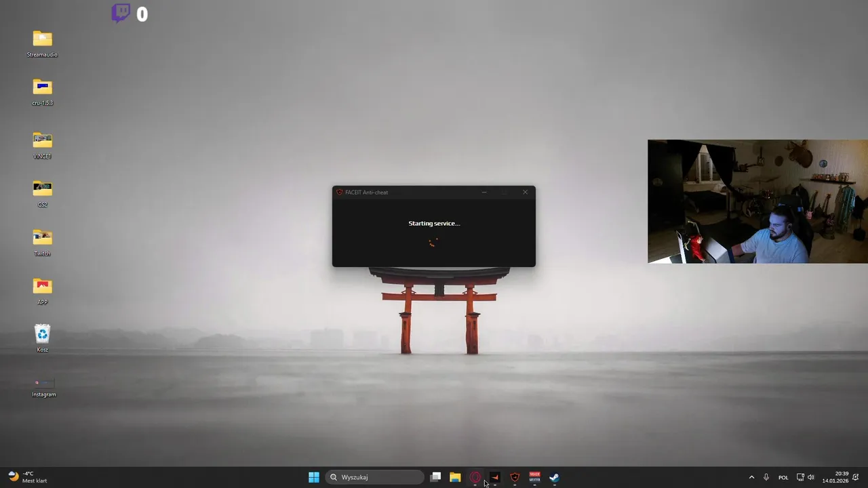Screen dimensions: 868x488
Task: Select the CS2 desktop folder
Action: tap(42, 194)
